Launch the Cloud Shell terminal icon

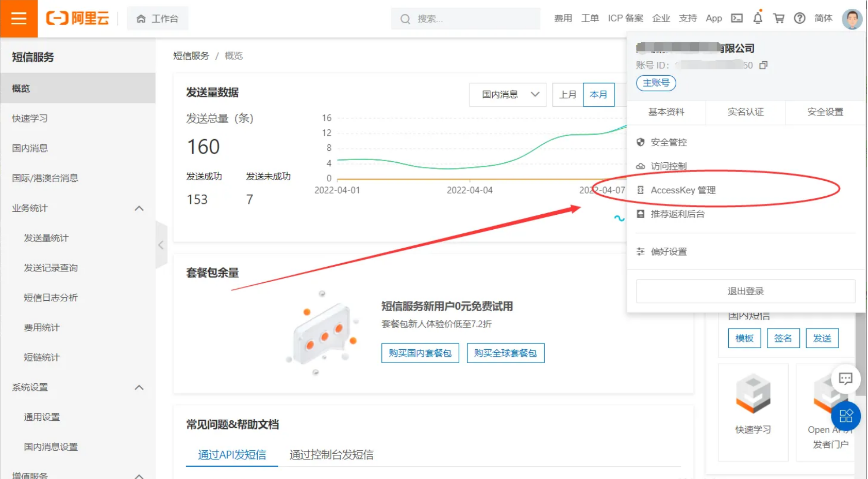pos(737,19)
